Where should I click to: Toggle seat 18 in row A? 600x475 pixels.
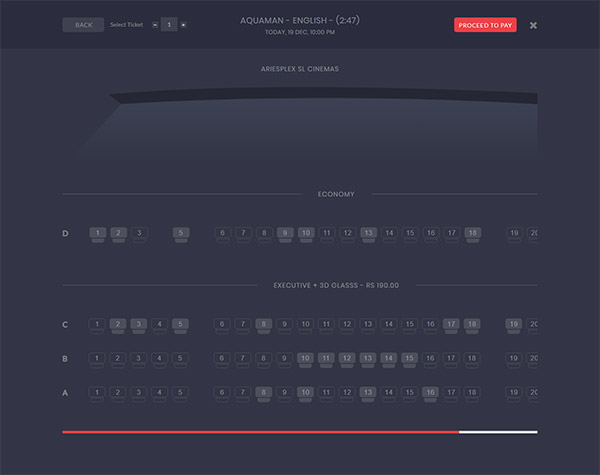click(472, 394)
